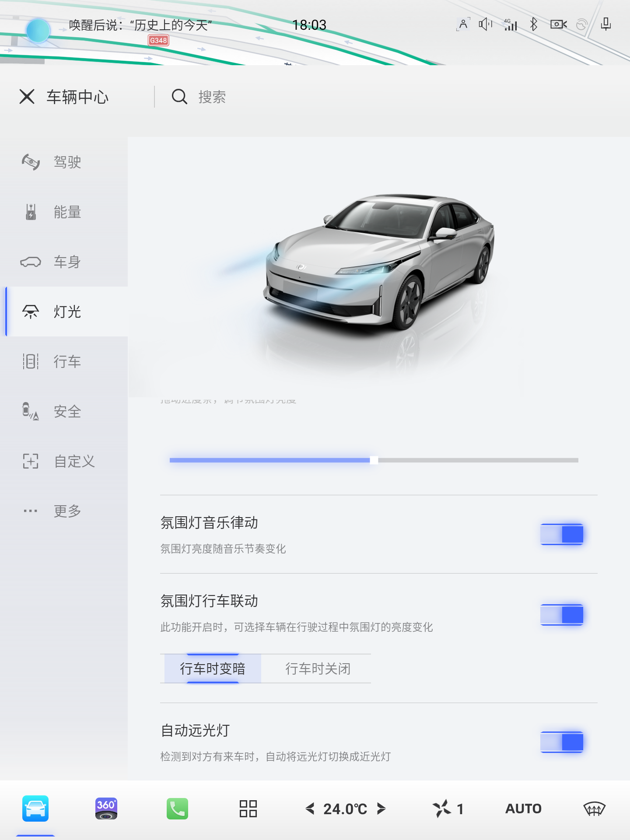
Task: Tap the volume speaker icon
Action: 485,24
